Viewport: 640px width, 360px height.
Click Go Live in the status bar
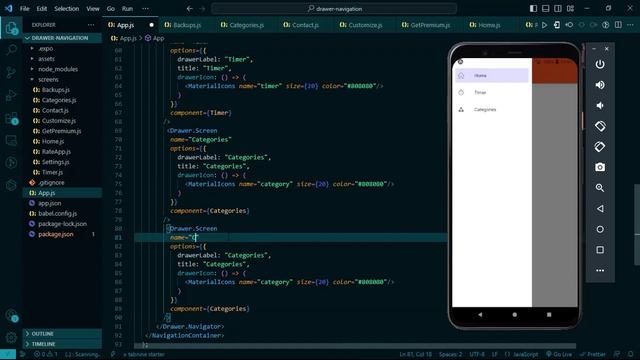click(x=559, y=354)
